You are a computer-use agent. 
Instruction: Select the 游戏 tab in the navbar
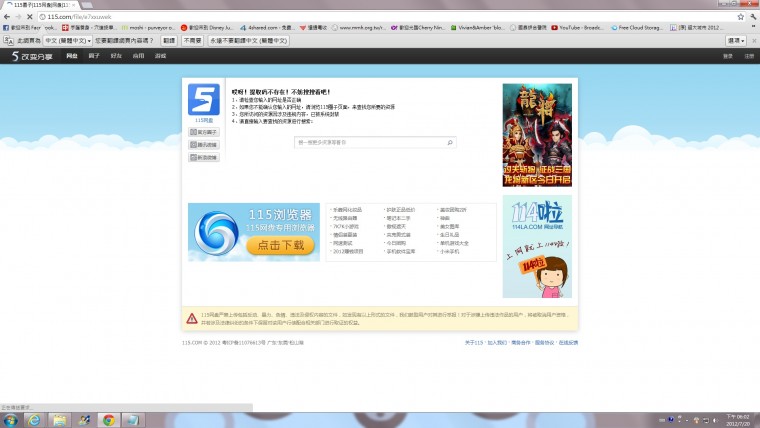point(160,56)
